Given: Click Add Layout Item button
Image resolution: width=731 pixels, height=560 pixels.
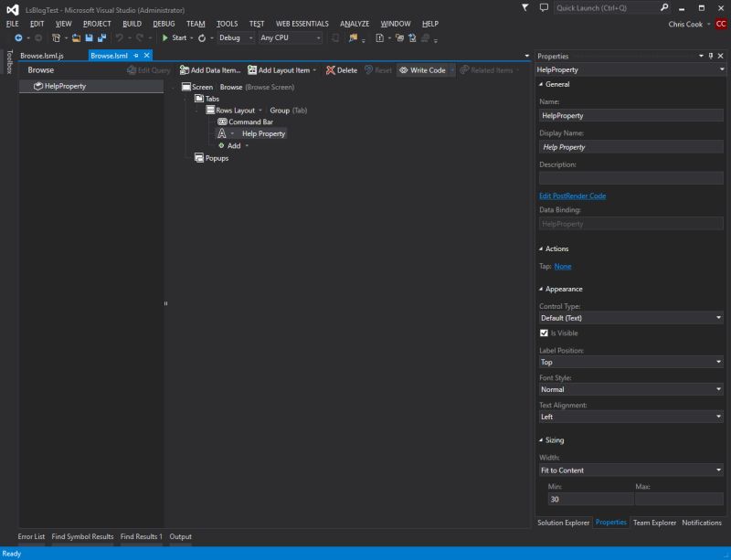Looking at the screenshot, I should (x=282, y=70).
